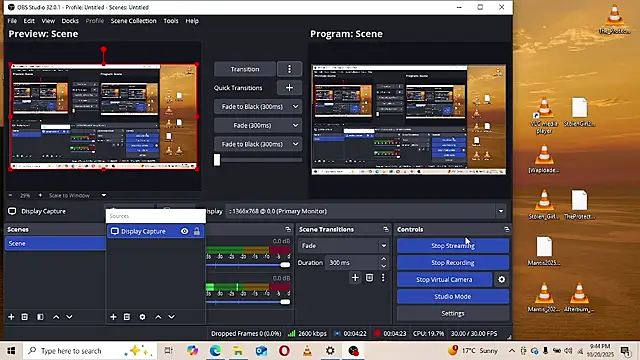Expand first Fade to Black quick transition dropdown

click(x=296, y=107)
